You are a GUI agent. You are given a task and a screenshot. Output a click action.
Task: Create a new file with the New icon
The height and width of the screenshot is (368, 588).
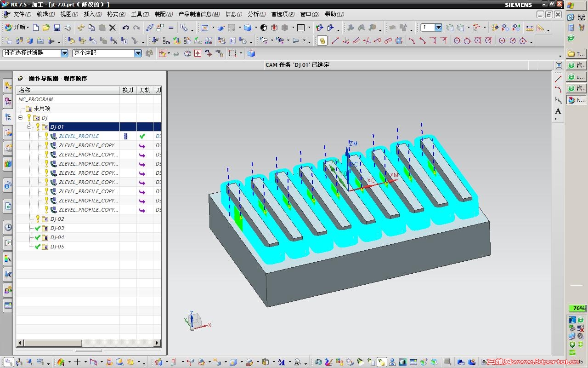click(x=36, y=28)
